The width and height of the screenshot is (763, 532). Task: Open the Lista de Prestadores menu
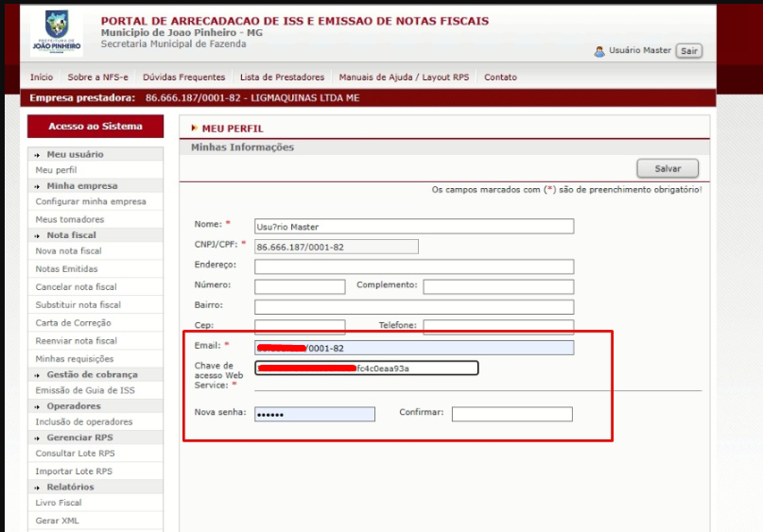coord(282,77)
